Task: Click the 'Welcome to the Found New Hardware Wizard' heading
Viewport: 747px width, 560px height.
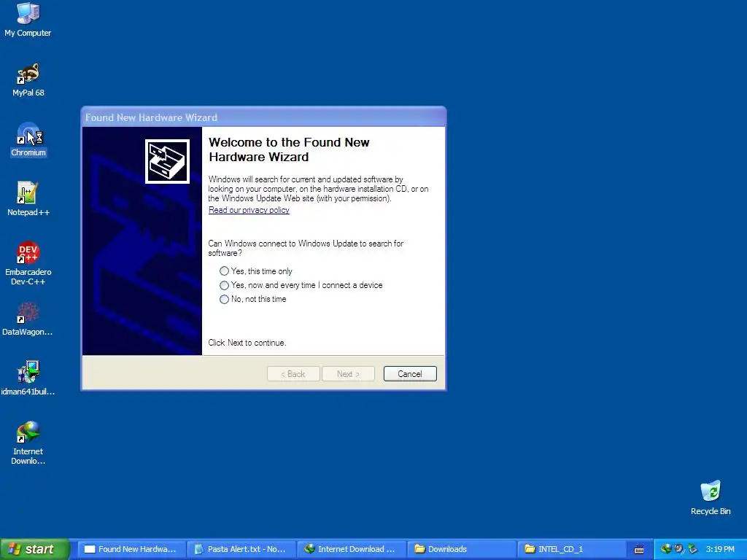Action: 289,149
